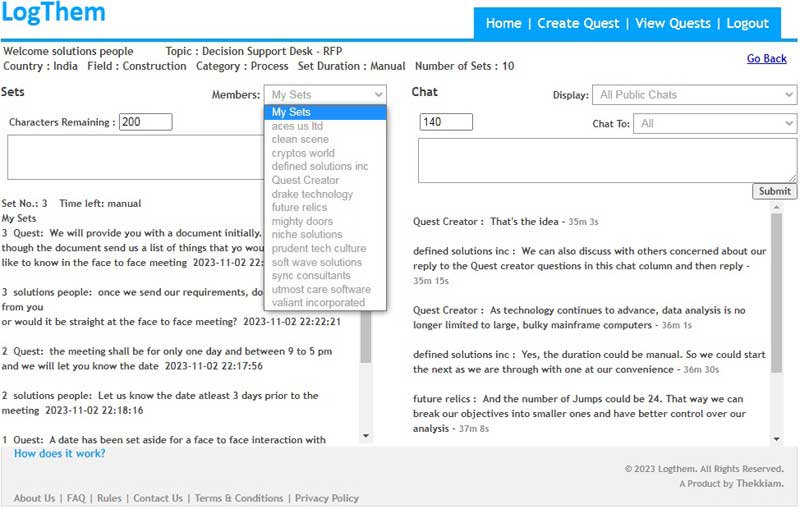Screen dimensions: 800x509
Task: Click the Go Back link
Action: point(766,59)
